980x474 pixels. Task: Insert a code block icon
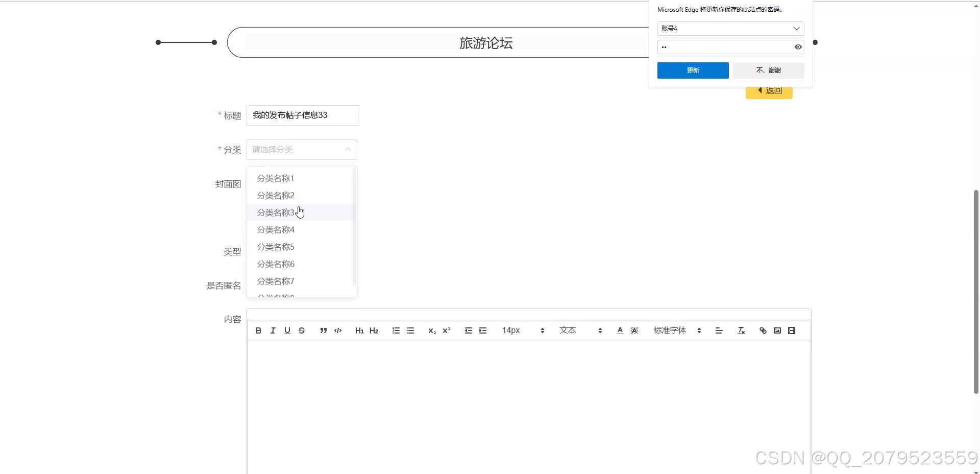(338, 330)
